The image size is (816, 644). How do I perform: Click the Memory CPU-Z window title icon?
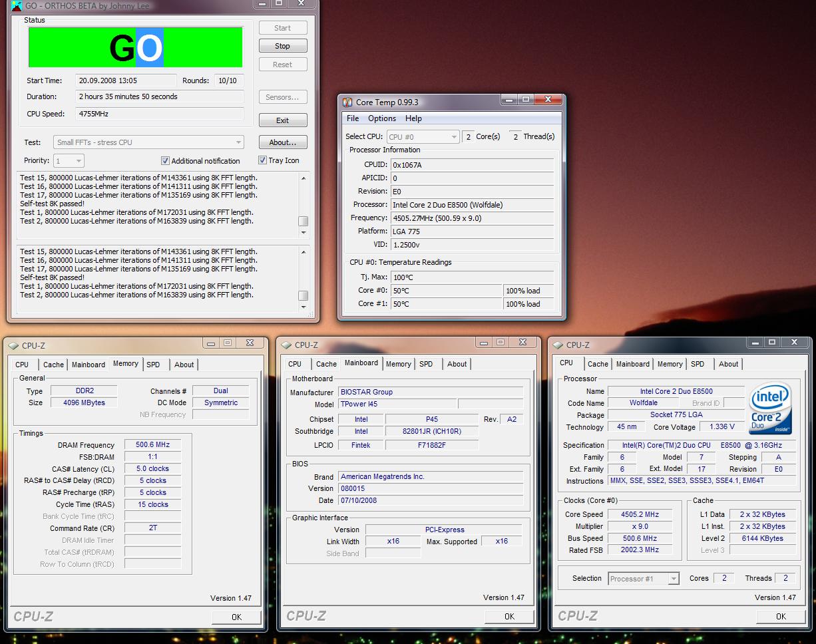click(13, 345)
